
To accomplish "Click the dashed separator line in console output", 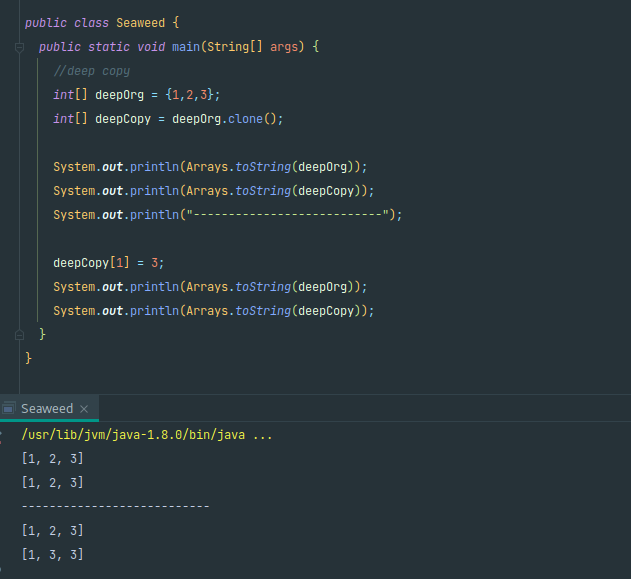I will (115, 506).
